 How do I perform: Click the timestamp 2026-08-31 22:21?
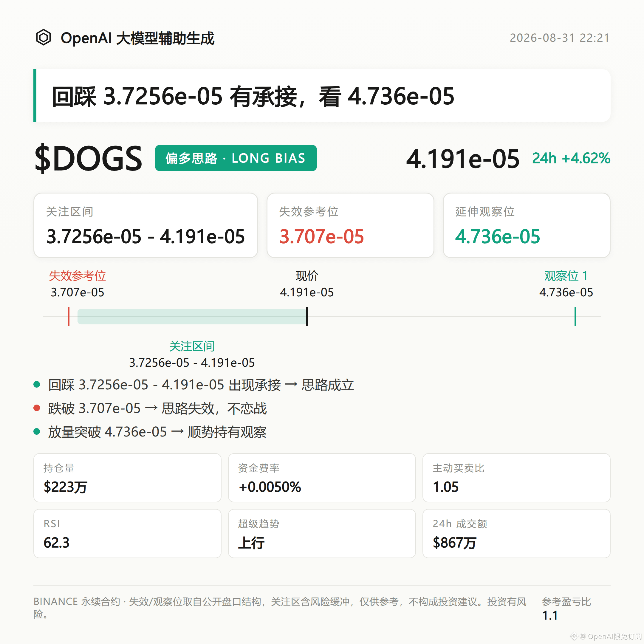[x=560, y=38]
